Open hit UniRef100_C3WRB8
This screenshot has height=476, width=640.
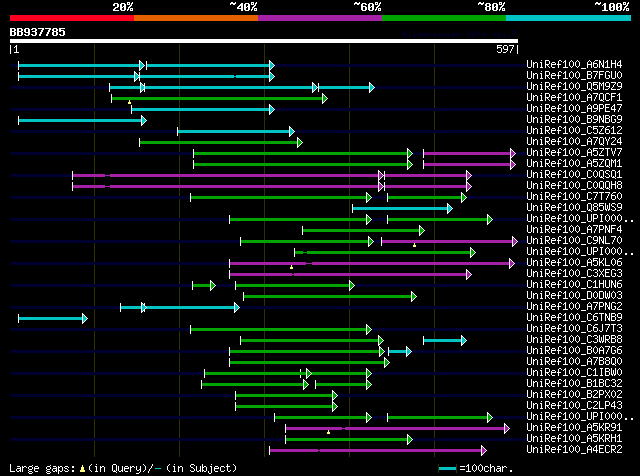click(574, 340)
